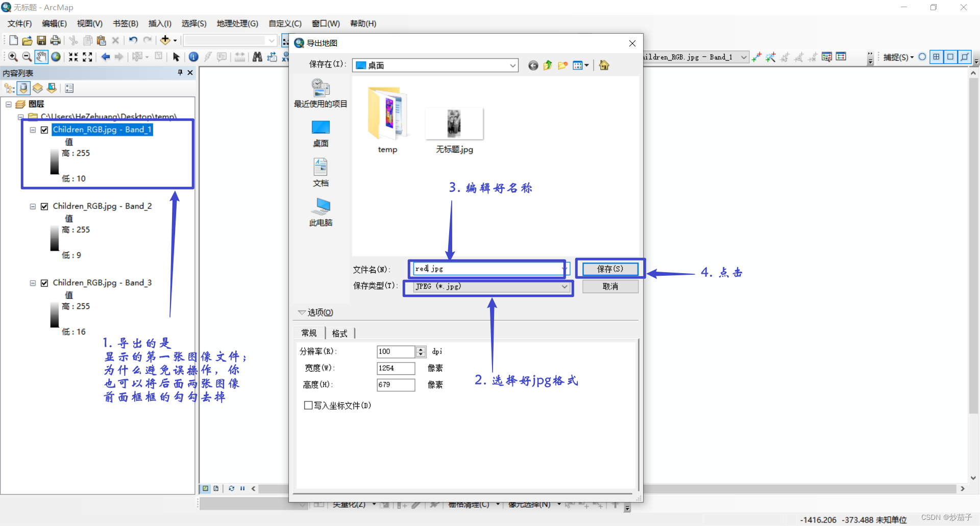Switch contents list to List By Visibility
The image size is (980, 526).
[38, 88]
